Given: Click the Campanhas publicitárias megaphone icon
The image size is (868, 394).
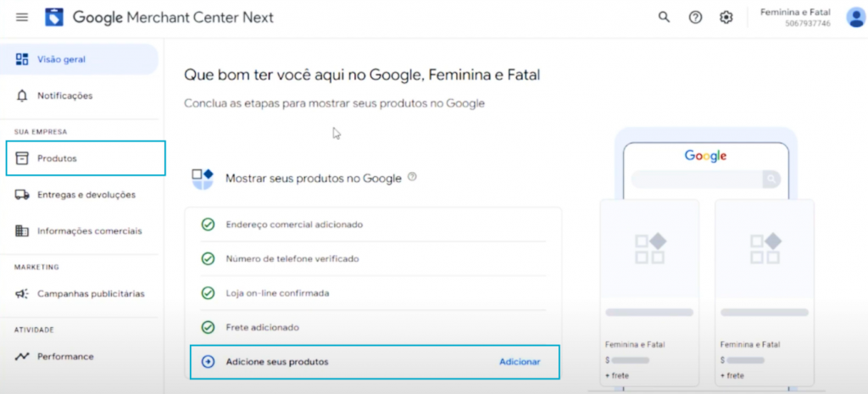Looking at the screenshot, I should (x=22, y=294).
